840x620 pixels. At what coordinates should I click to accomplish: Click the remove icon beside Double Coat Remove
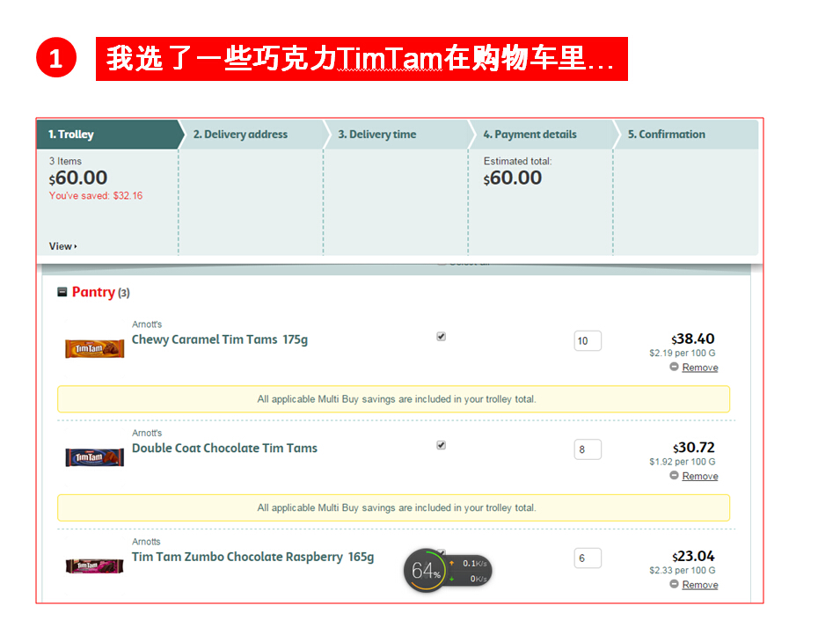click(x=674, y=476)
